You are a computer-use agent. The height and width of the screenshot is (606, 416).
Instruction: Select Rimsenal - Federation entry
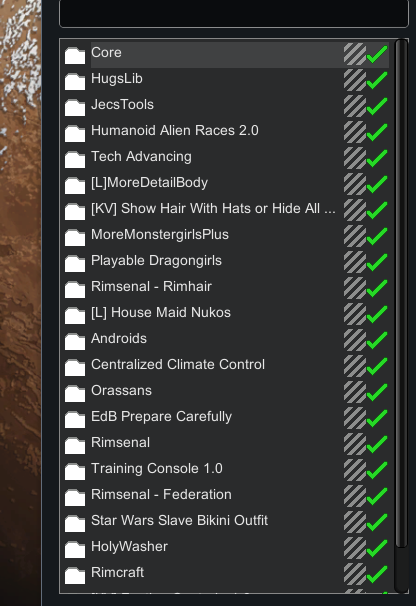[161, 494]
